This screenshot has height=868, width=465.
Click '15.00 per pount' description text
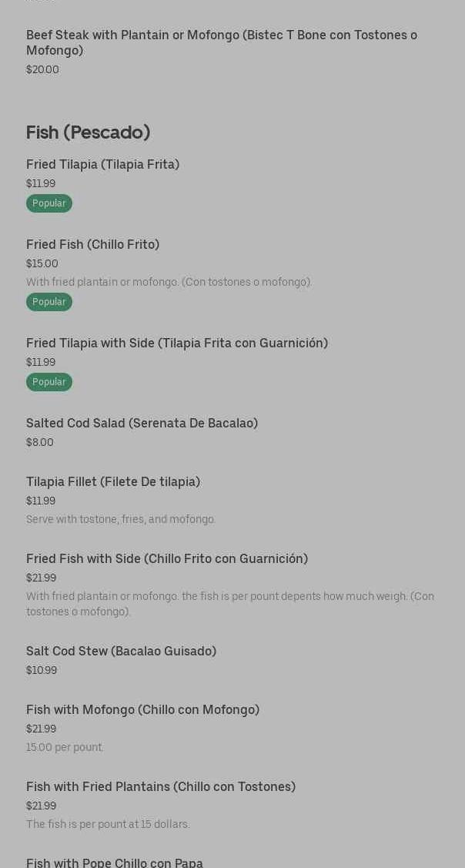65,747
